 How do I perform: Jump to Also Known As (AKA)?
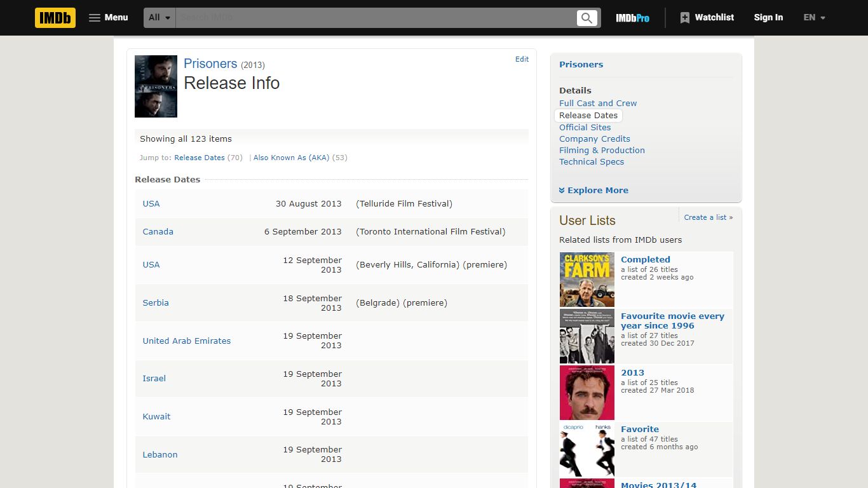point(291,158)
